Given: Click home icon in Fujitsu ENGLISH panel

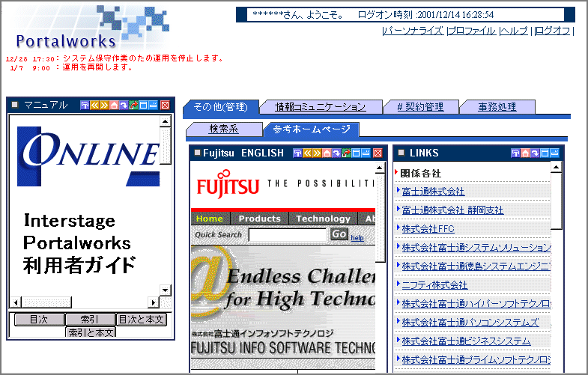Looking at the screenshot, I should (327, 153).
